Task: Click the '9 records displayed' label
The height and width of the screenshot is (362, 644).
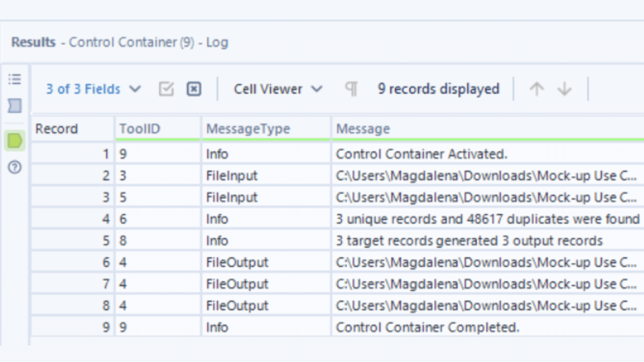Action: point(438,89)
